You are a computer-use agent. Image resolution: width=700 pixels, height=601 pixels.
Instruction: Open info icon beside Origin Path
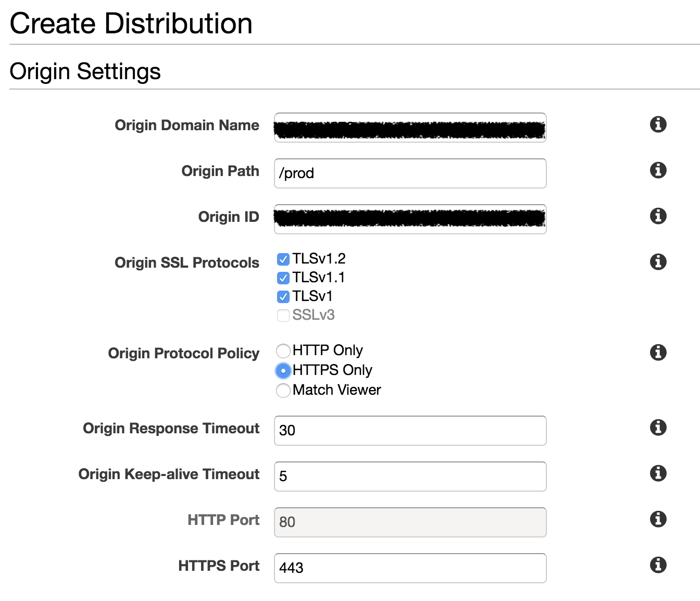658,170
